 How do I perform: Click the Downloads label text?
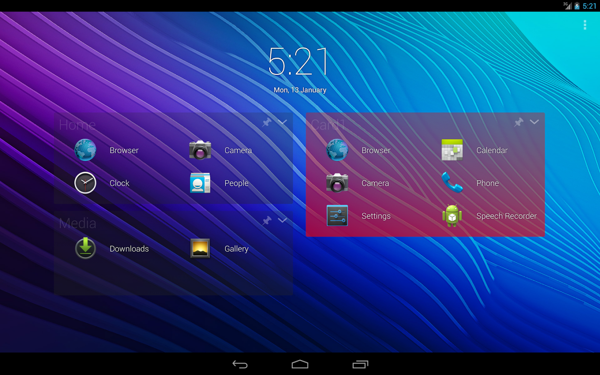(x=129, y=249)
